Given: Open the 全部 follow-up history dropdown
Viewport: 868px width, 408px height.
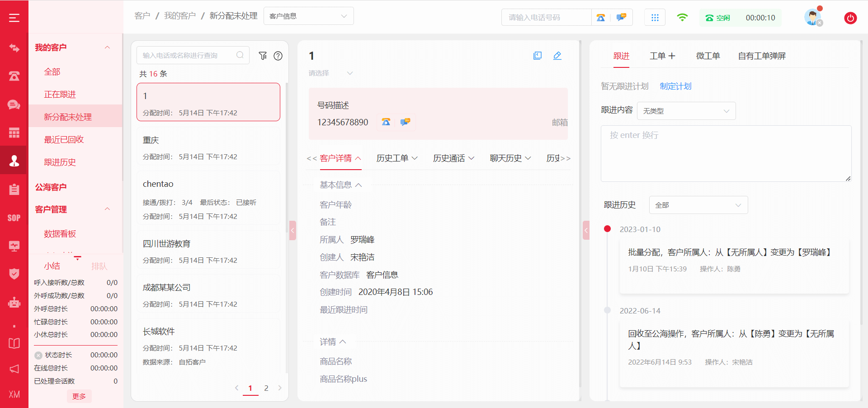Looking at the screenshot, I should pos(698,205).
